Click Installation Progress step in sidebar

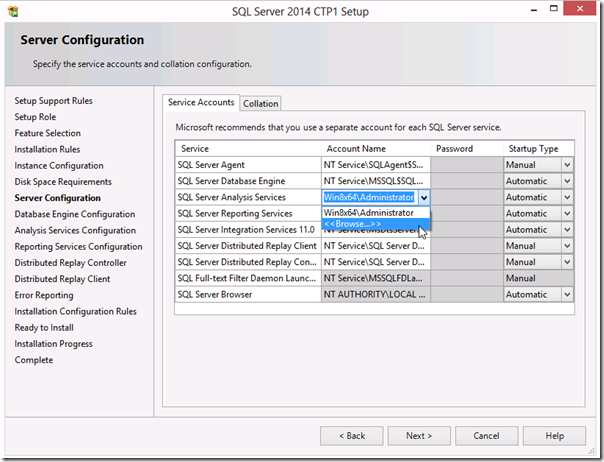click(x=54, y=344)
